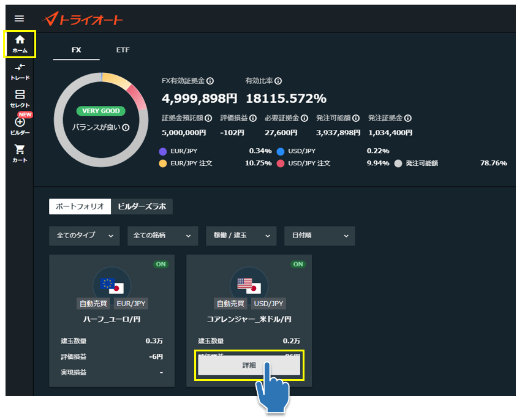Show info for 発注可能額 heading

point(356,118)
